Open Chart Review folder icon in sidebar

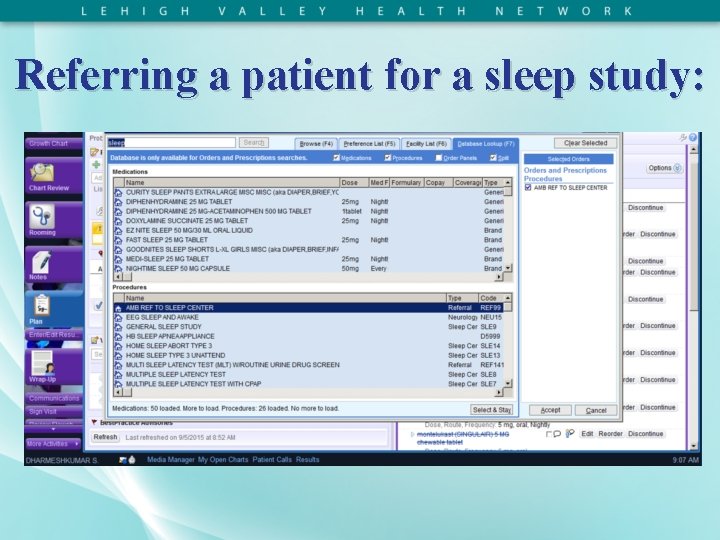43,173
